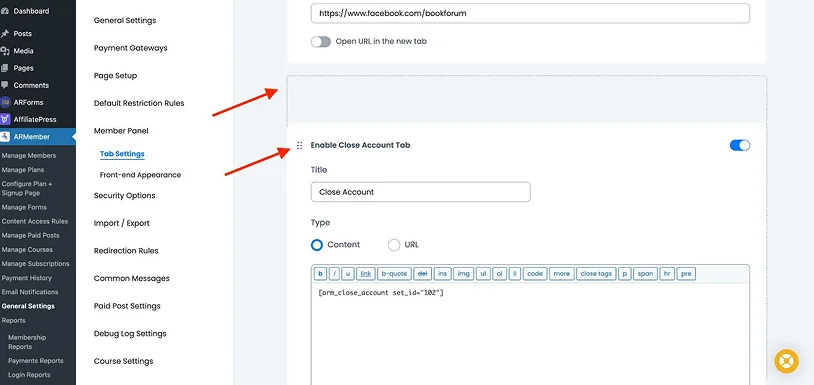This screenshot has width=814, height=385.
Task: Click the AffiliatePress plugin icon
Action: 6,119
